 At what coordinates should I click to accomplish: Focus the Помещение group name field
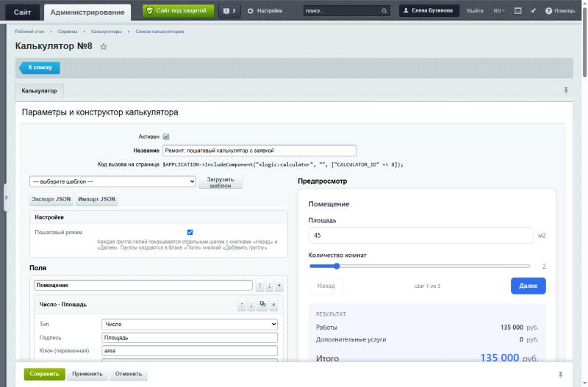(143, 286)
